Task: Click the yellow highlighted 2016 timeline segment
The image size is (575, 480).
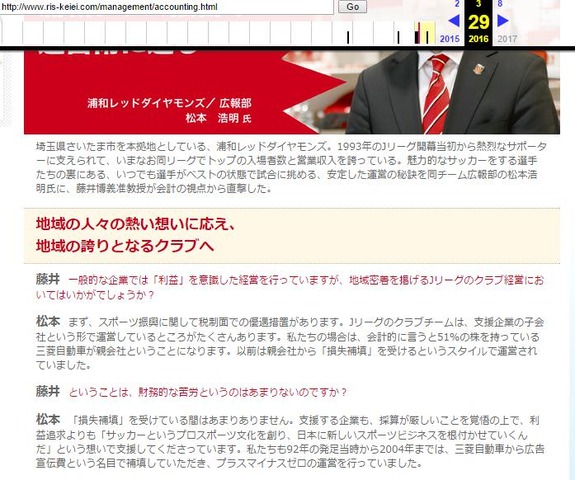Action: click(425, 32)
